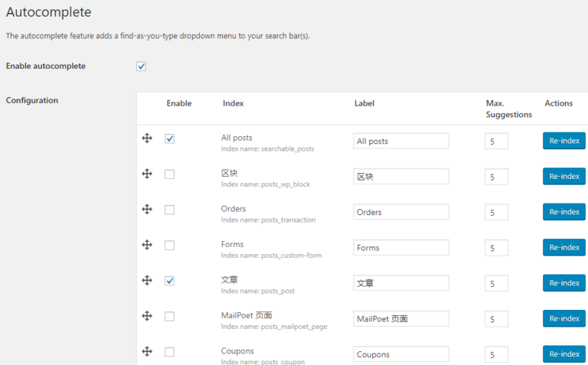
Task: Re-index the Orders index
Action: click(564, 212)
